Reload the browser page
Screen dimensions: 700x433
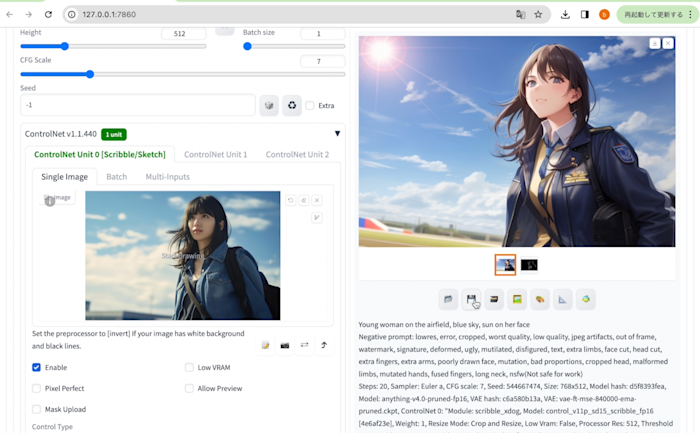click(48, 14)
